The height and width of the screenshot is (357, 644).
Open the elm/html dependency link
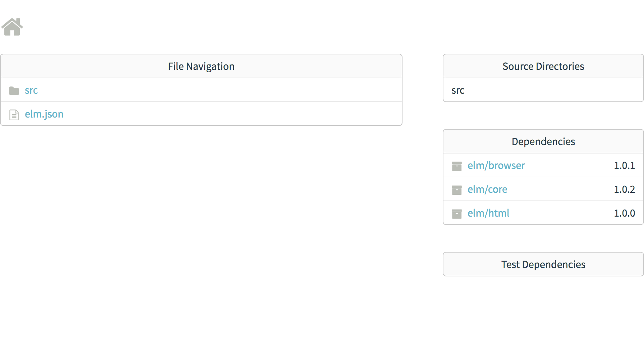coord(488,213)
